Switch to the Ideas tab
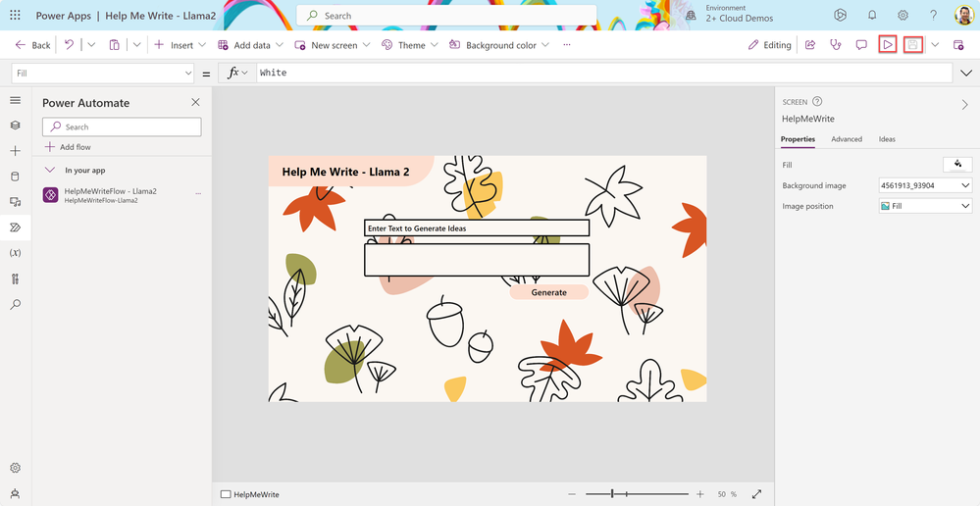Image resolution: width=980 pixels, height=506 pixels. (887, 139)
